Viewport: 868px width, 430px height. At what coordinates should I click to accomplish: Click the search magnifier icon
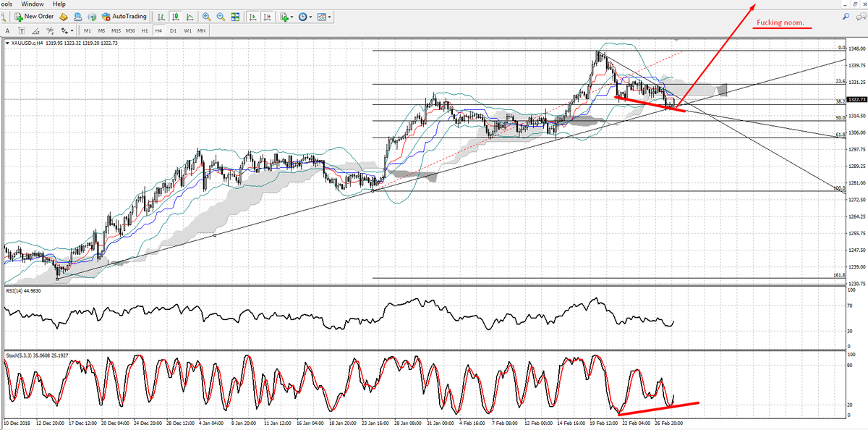click(846, 16)
